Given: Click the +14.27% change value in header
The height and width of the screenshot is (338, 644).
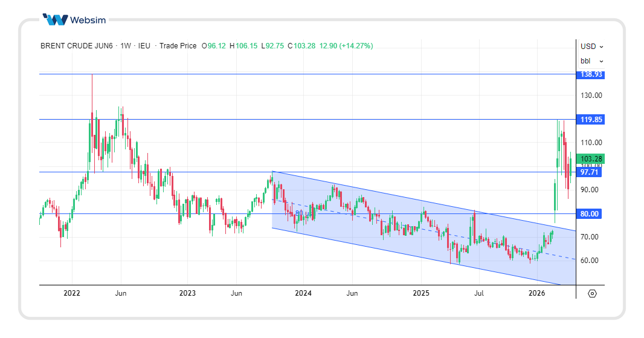Looking at the screenshot, I should [356, 46].
